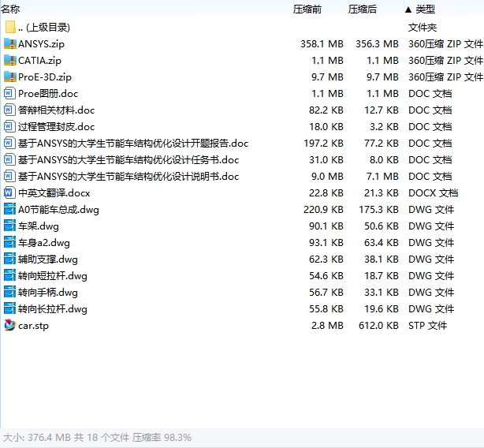Click the Word icon of 开题报告.doc

pyautogui.click(x=9, y=144)
